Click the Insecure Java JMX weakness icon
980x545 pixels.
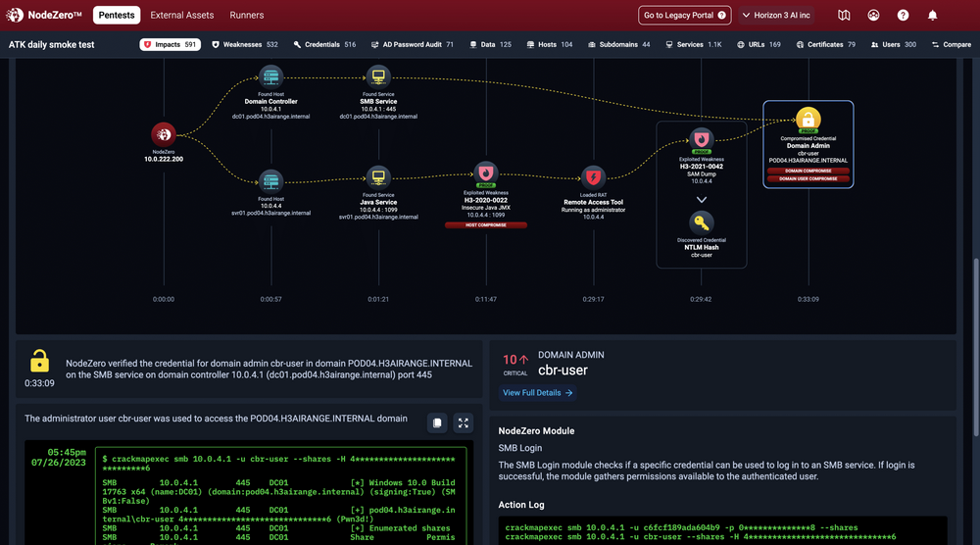(x=485, y=173)
